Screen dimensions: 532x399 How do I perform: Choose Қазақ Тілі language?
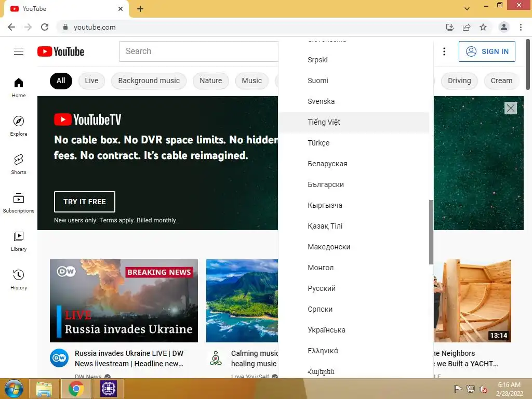click(353, 226)
